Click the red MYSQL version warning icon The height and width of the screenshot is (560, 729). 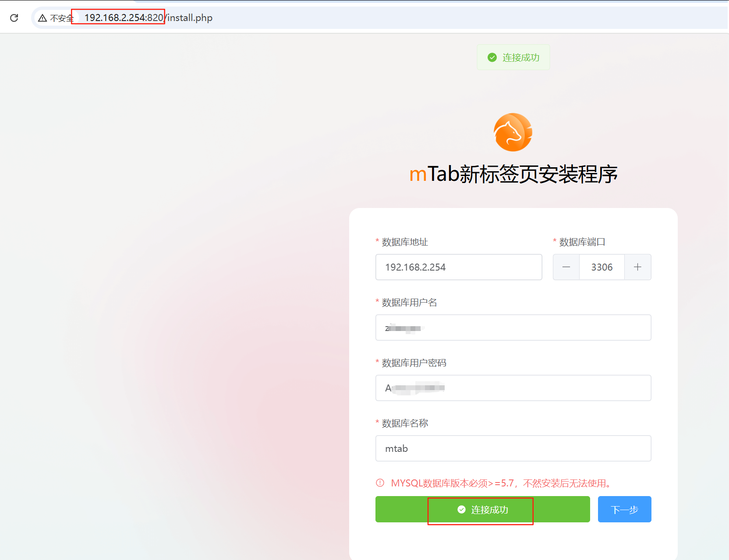(380, 483)
